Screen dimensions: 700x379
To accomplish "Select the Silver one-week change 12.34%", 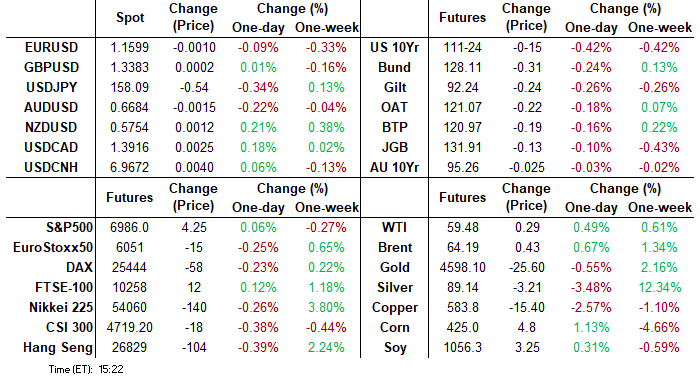I will point(659,288).
